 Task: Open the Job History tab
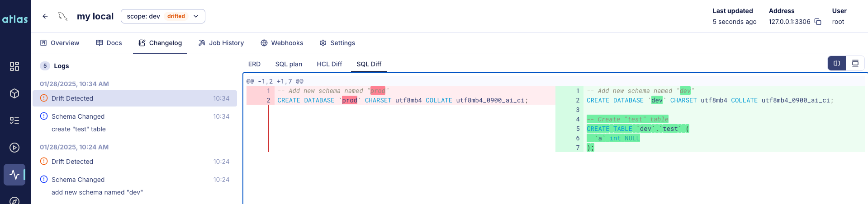click(221, 43)
